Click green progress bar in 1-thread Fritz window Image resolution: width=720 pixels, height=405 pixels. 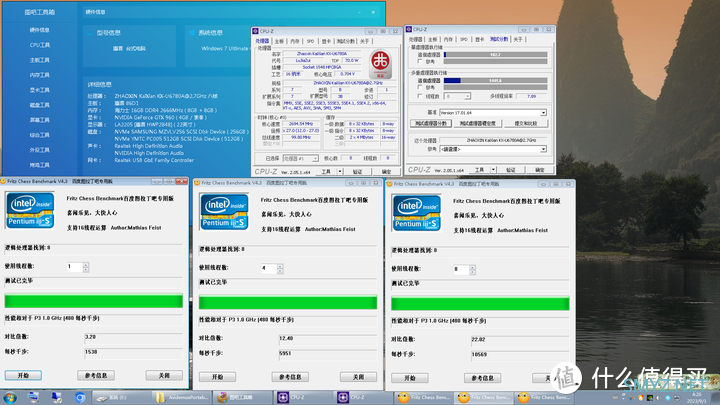(94, 301)
